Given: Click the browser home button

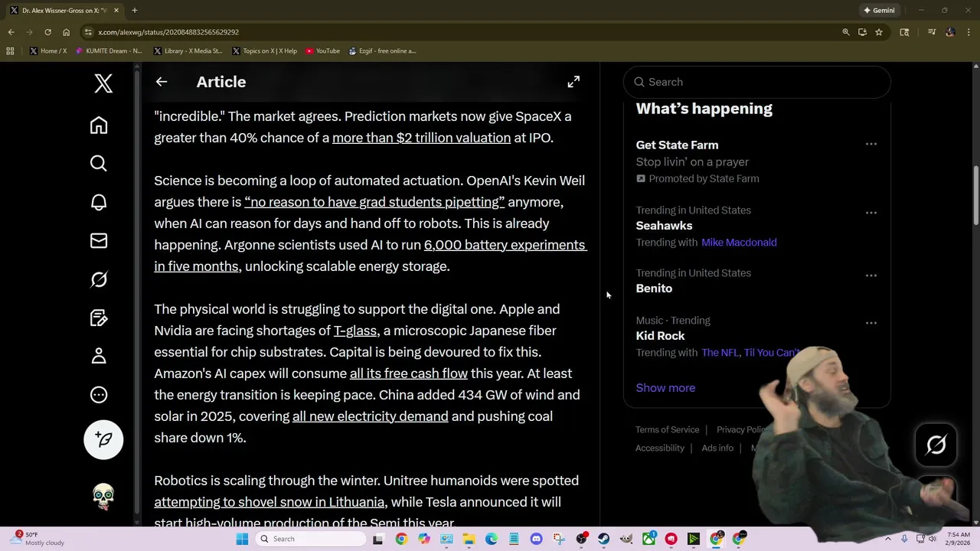Looking at the screenshot, I should pos(66,32).
